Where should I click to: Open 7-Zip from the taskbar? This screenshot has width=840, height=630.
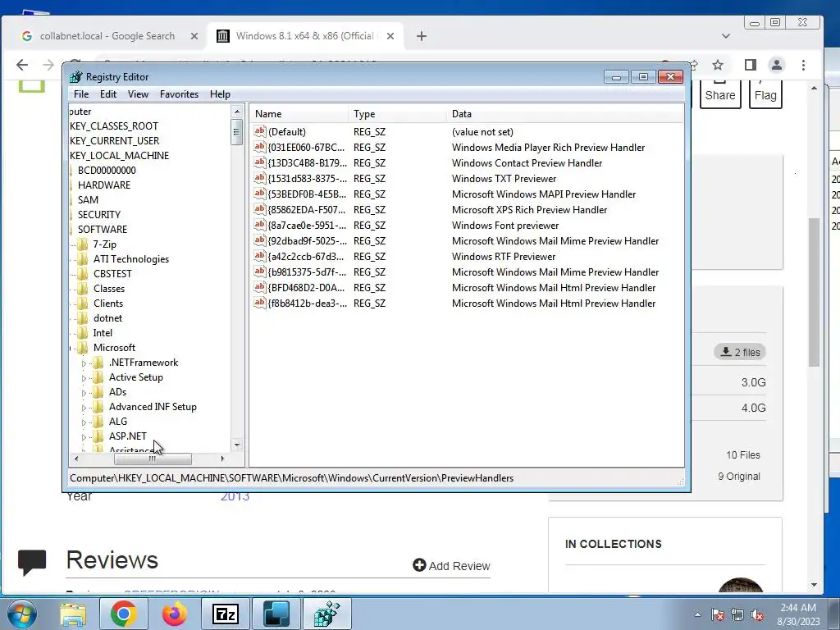(x=226, y=614)
